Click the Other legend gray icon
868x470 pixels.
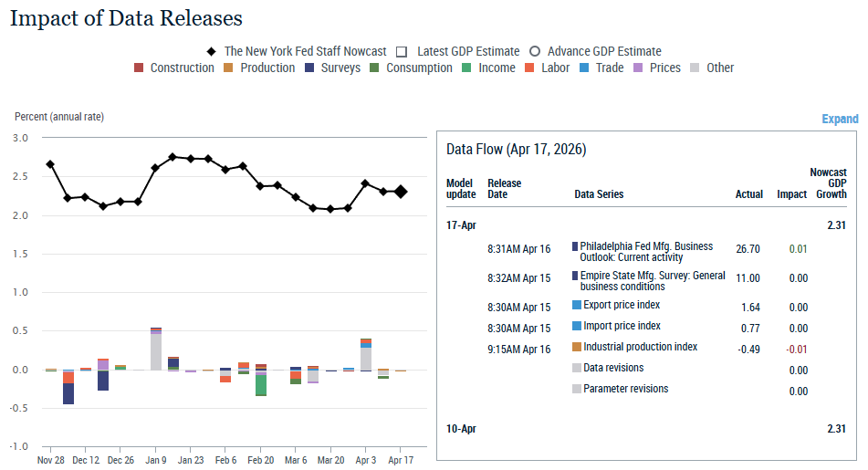695,68
